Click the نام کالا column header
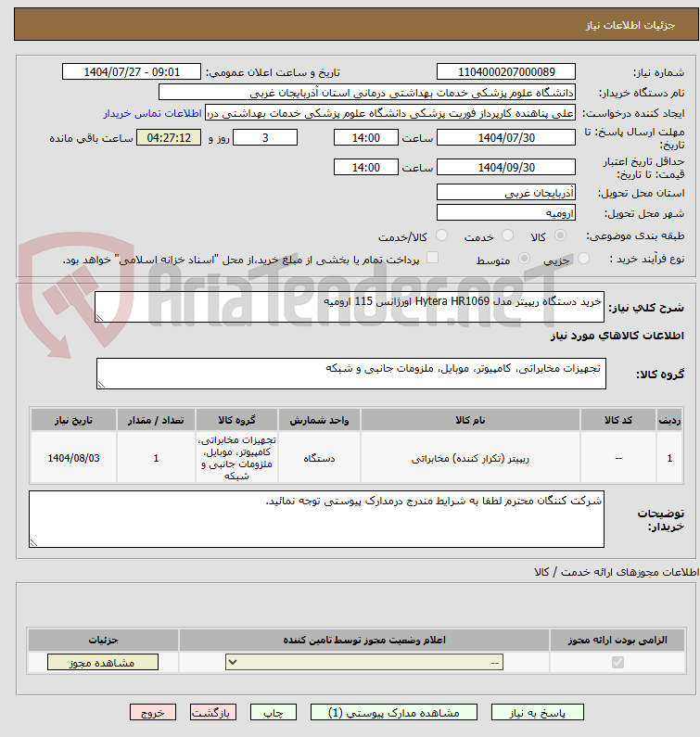 coord(470,420)
